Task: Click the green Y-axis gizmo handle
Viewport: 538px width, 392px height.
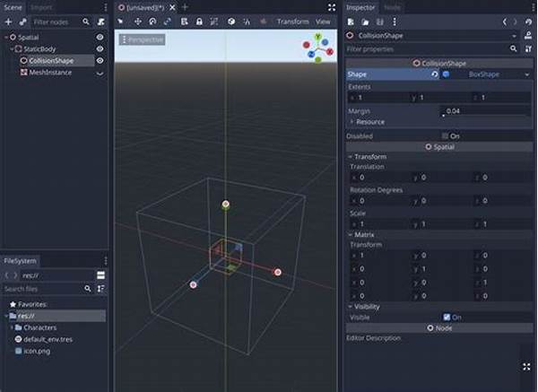Action: pos(225,205)
